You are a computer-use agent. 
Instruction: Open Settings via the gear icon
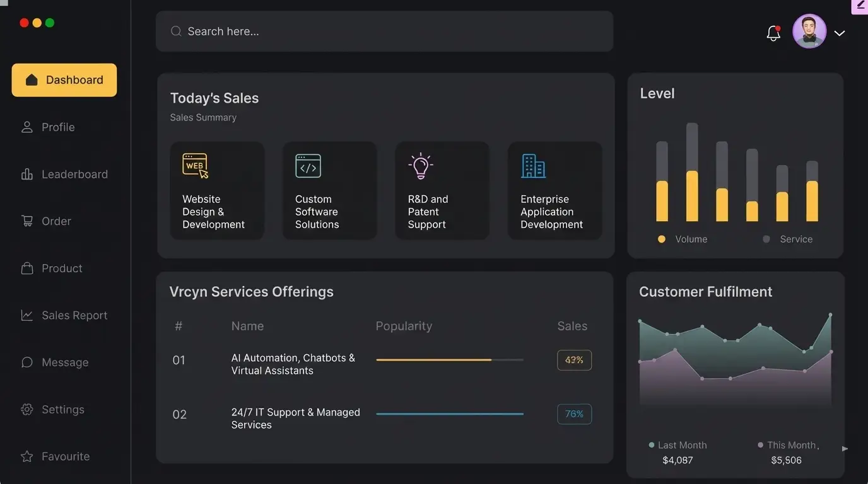point(27,410)
